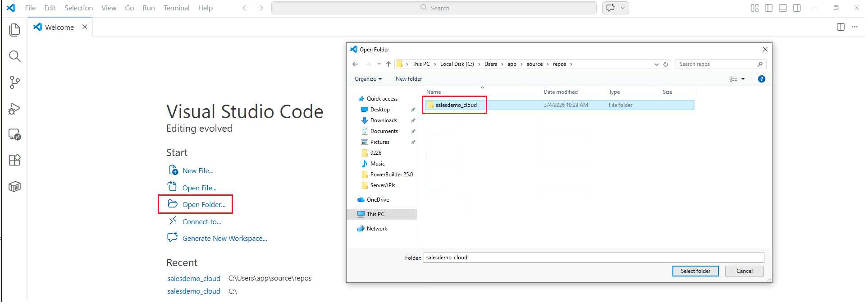
Task: Open the Search view in activity bar
Action: pyautogui.click(x=14, y=56)
